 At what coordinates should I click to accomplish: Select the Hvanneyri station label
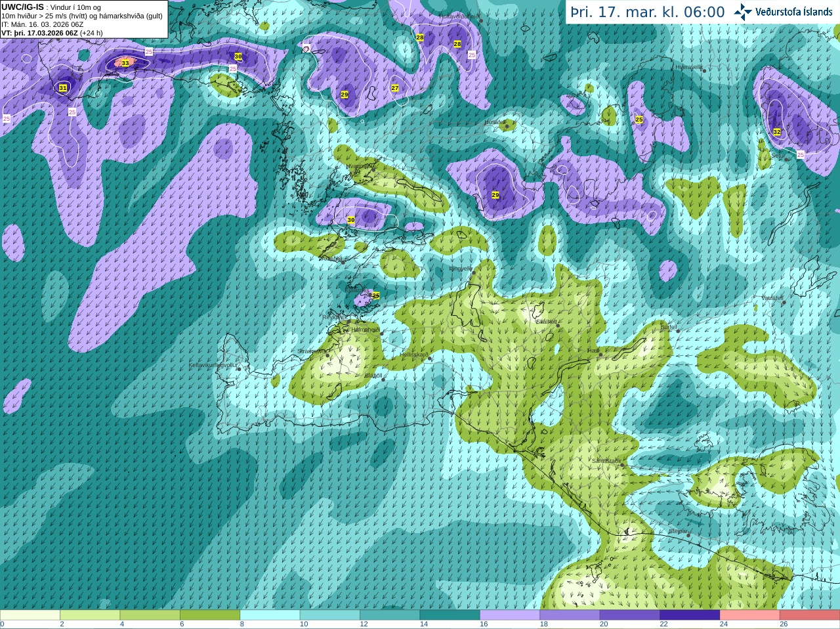(358, 166)
